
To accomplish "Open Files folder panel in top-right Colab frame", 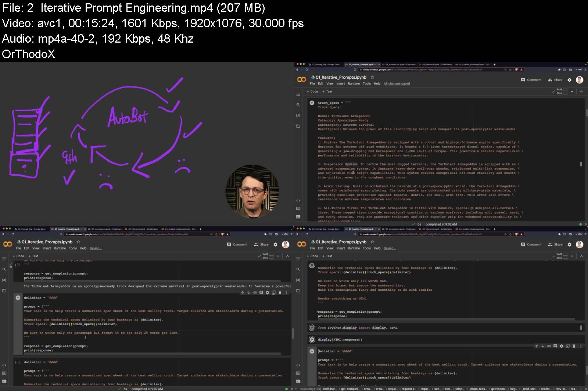I will coord(298,126).
